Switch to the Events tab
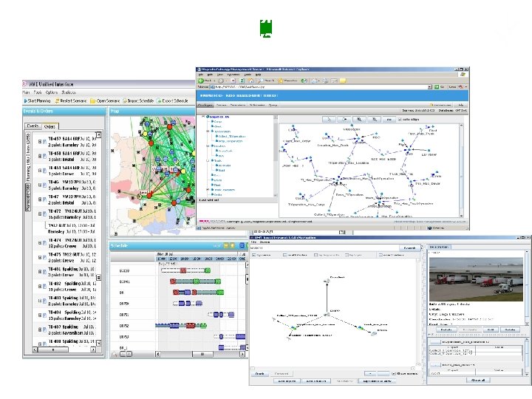This screenshot has width=532, height=399. (x=33, y=126)
